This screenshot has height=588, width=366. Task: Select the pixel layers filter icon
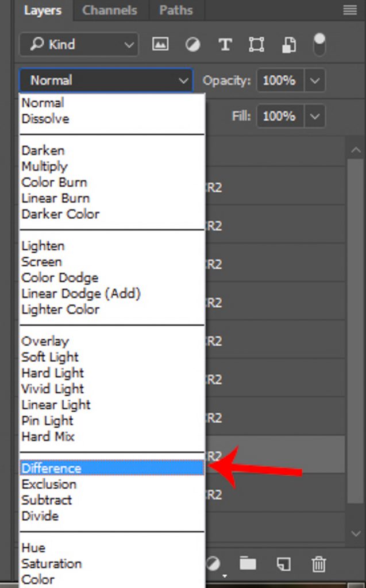[160, 44]
